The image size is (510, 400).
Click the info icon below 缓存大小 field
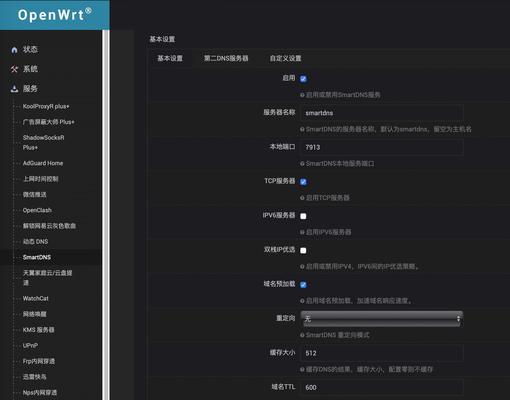(302, 369)
